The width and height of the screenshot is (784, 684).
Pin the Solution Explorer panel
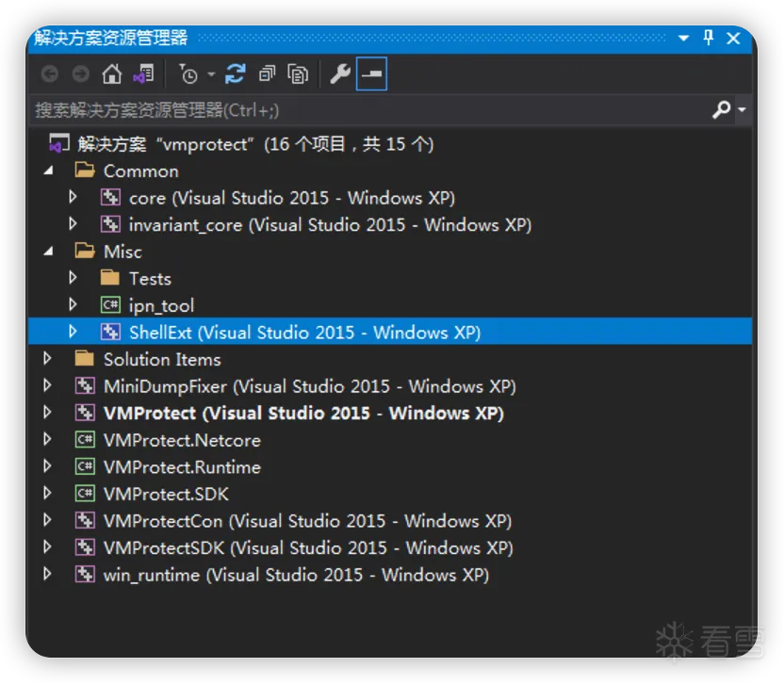708,38
